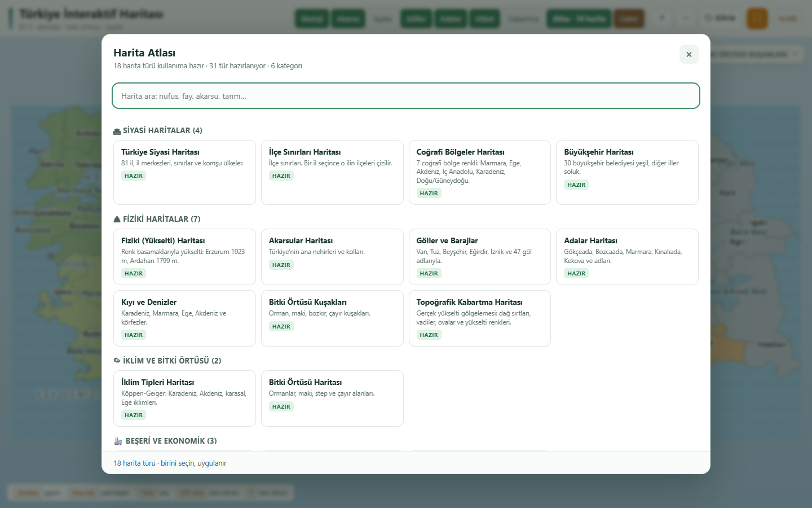Image resolution: width=812 pixels, height=508 pixels.
Task: Choose Göller ve Barajlar card
Action: [480, 257]
